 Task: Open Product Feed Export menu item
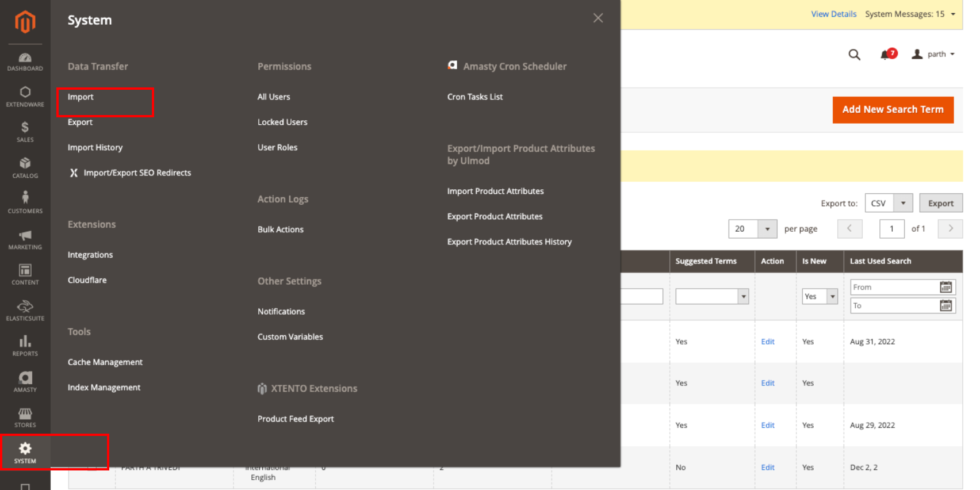(x=296, y=419)
